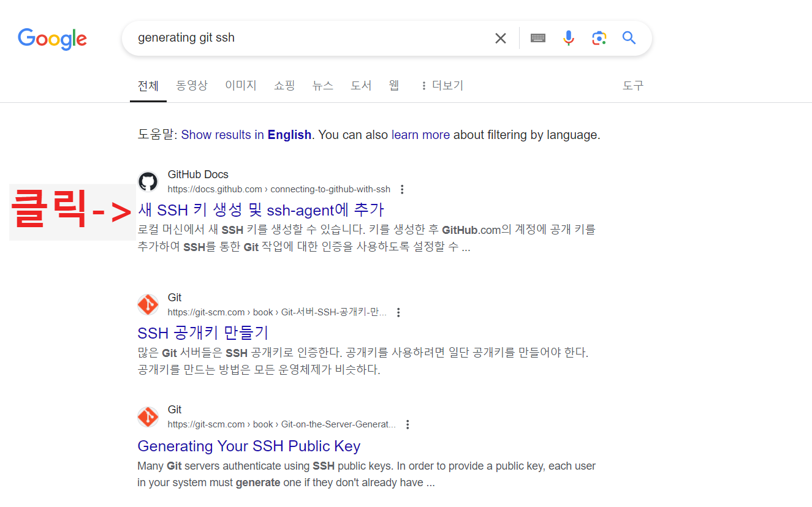Image resolution: width=812 pixels, height=507 pixels.
Task: Click Git favicon beside SSH 공개키 만들기
Action: [148, 304]
